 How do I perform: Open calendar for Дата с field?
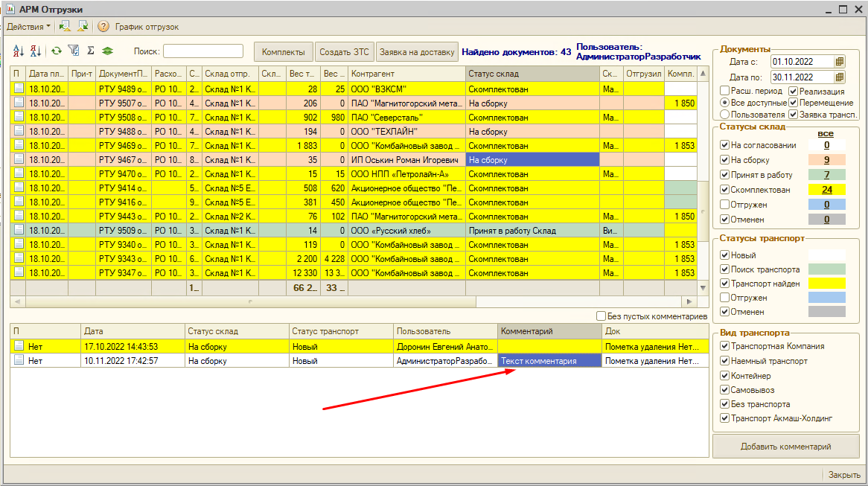click(839, 62)
